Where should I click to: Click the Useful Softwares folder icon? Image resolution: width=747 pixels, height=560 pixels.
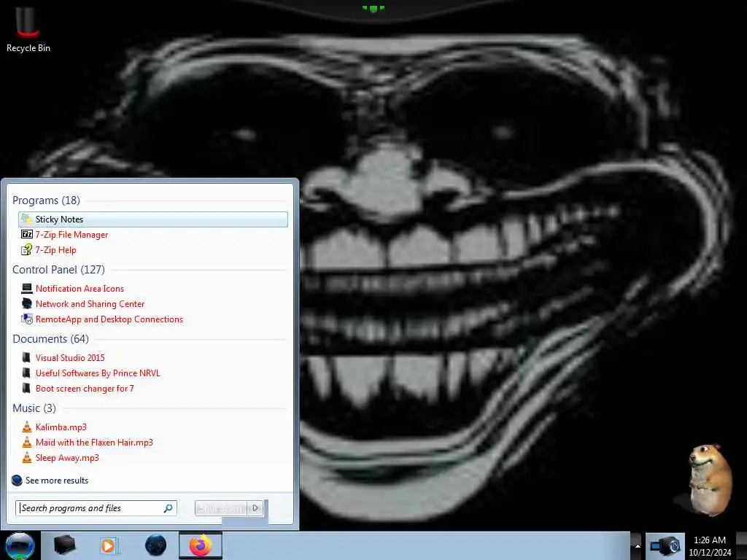tap(27, 373)
